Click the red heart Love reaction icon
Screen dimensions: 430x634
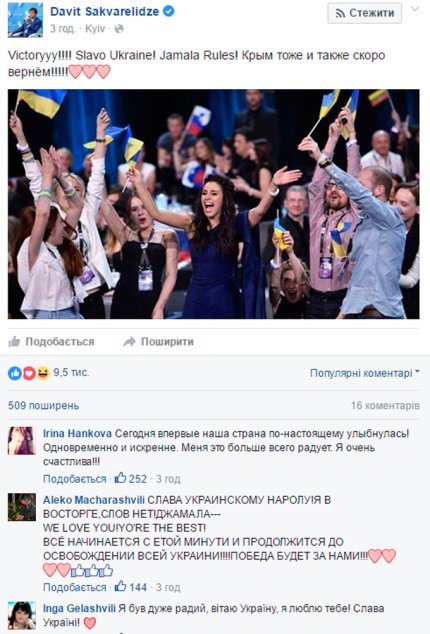coord(29,373)
